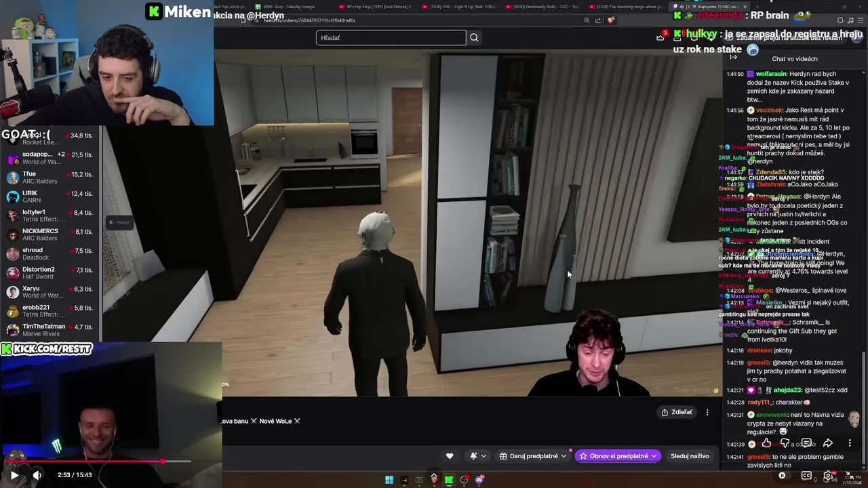
Task: Click the ahojda23 chat username
Action: pos(787,390)
